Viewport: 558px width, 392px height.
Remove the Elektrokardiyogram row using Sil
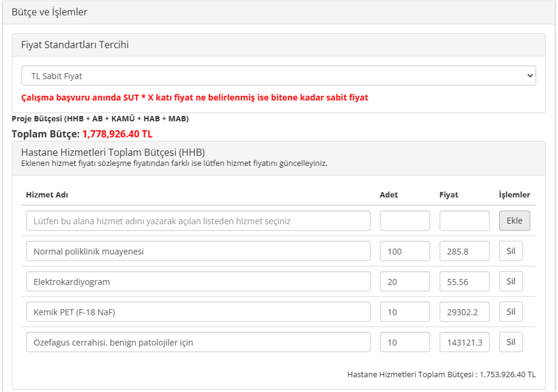pyautogui.click(x=510, y=281)
